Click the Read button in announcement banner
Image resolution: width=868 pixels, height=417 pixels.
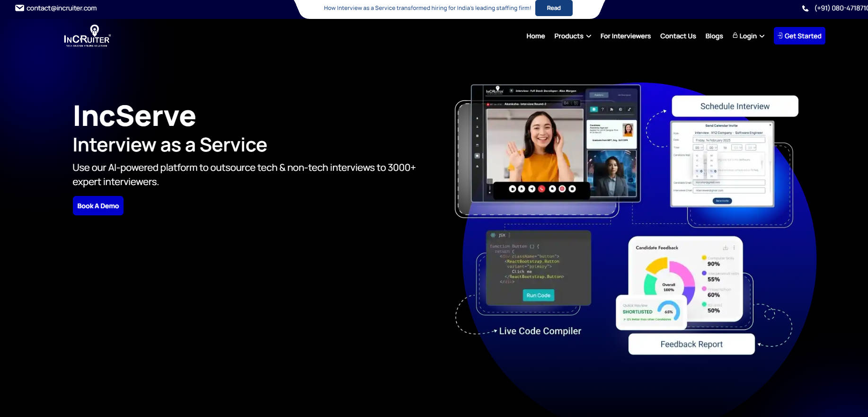coord(553,8)
